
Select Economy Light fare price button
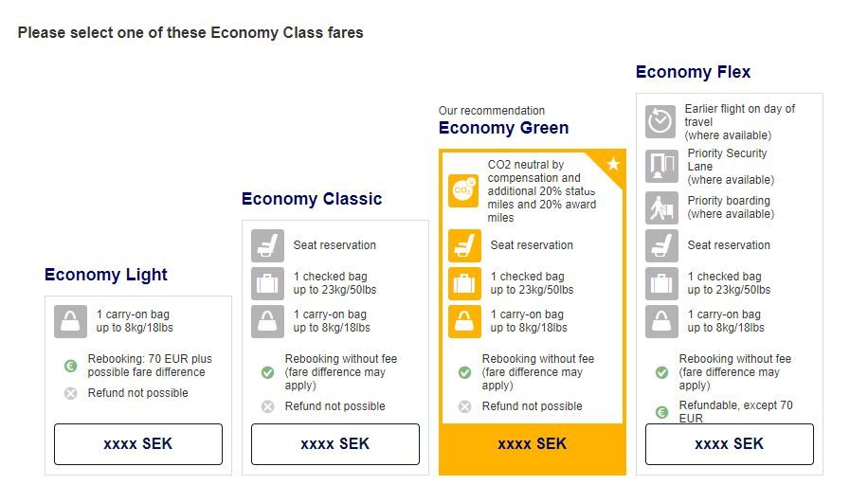(138, 444)
